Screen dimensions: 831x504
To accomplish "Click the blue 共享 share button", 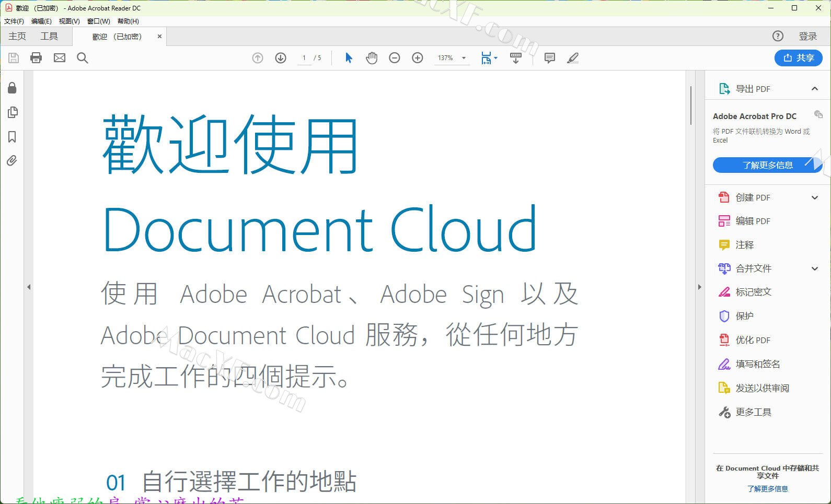I will 798,58.
